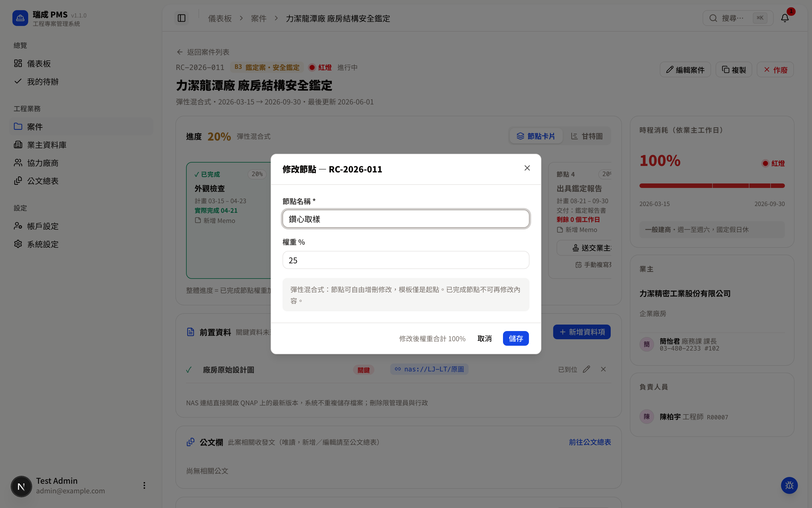This screenshot has width=812, height=508.
Task: Click 新增 Memo under 出具鑑定報告
Action: pos(577,230)
